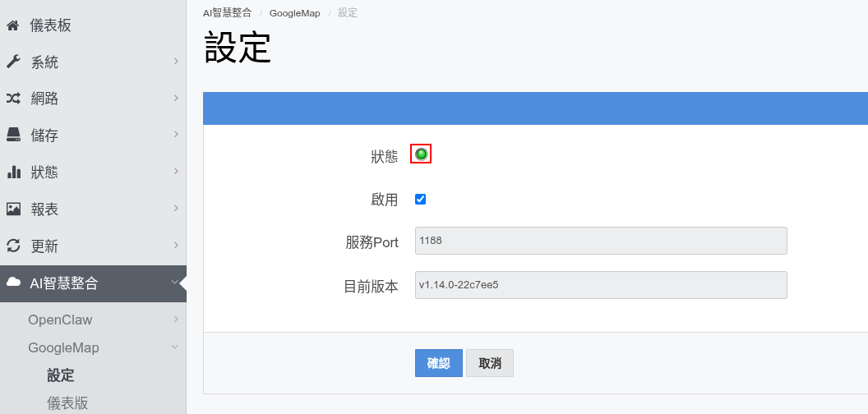Viewport: 868px width, 414px height.
Task: Click the bar chart icon beside 狀態
Action: [12, 172]
